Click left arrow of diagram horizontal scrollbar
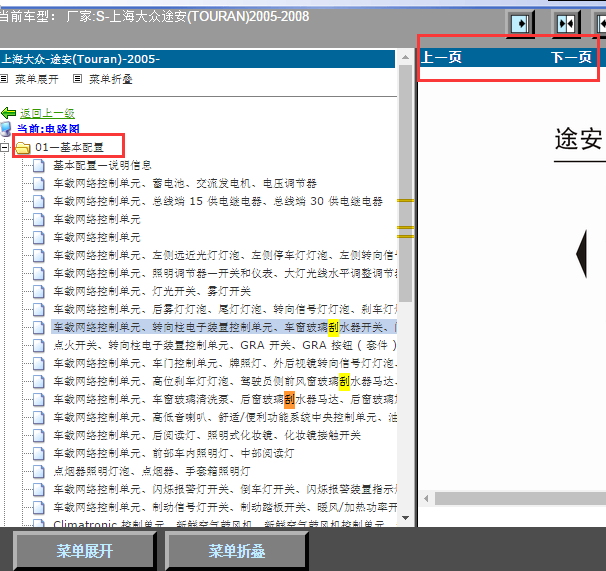This screenshot has width=606, height=571. (x=426, y=498)
